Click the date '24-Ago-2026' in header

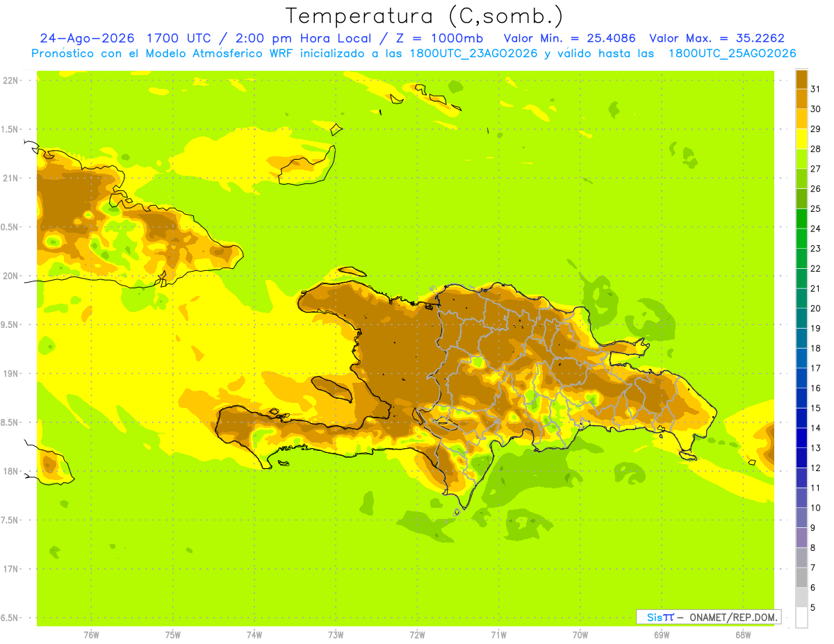click(x=86, y=38)
